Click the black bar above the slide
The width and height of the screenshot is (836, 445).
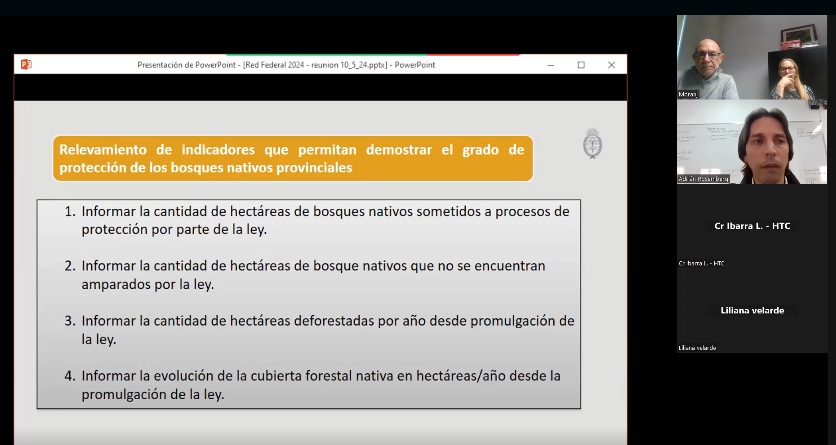[x=320, y=87]
